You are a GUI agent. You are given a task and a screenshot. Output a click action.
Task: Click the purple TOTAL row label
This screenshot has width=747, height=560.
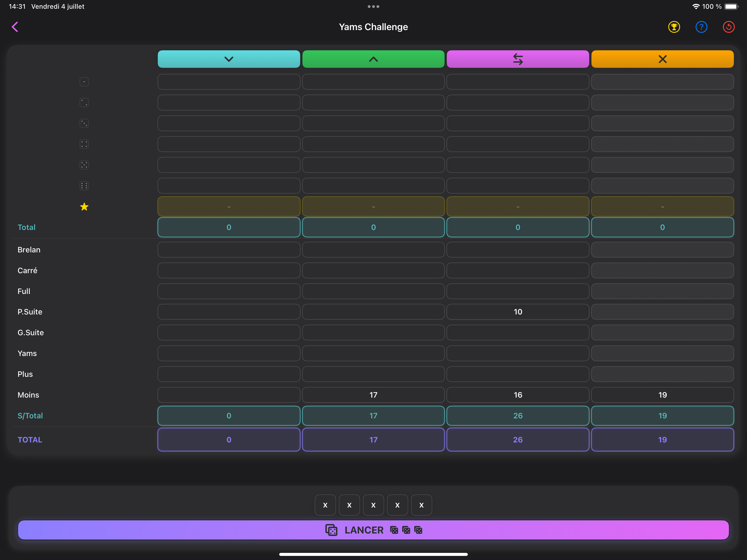click(x=30, y=439)
